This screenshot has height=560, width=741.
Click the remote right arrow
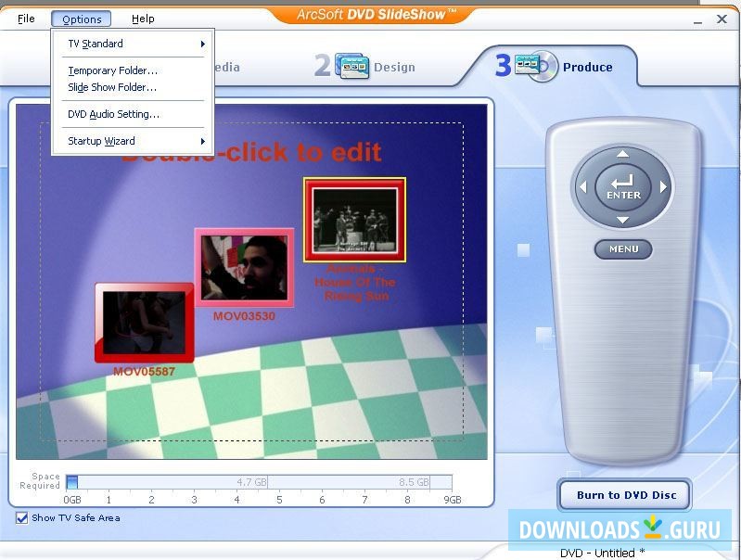click(663, 187)
